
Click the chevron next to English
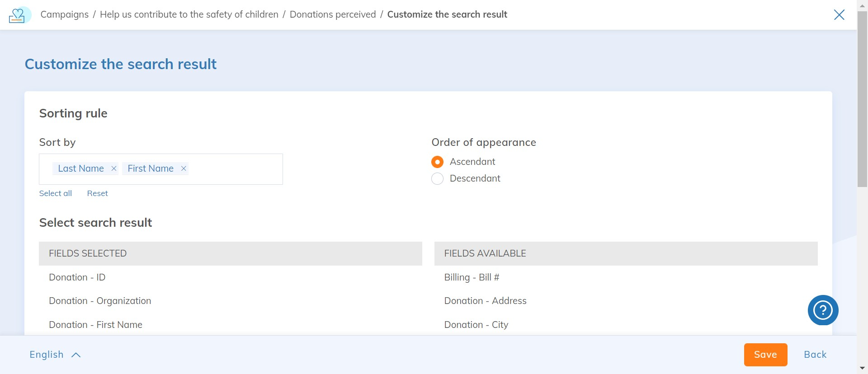[76, 355]
